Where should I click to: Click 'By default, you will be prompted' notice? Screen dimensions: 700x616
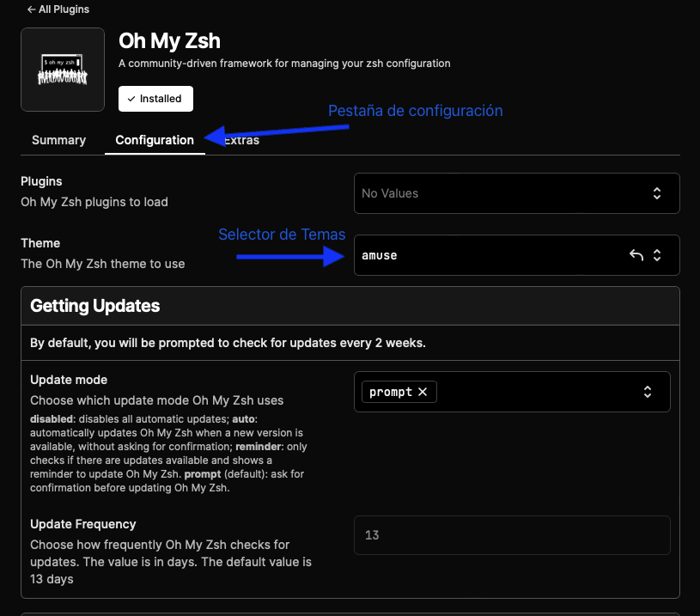pos(228,343)
